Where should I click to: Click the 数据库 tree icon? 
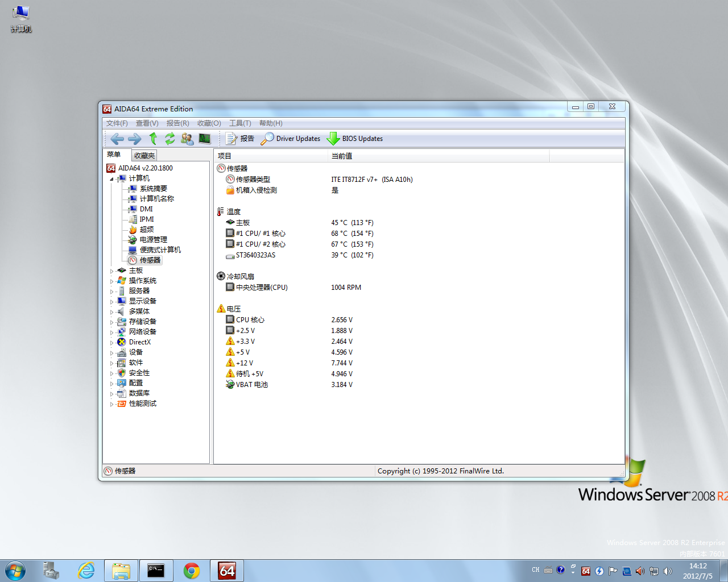coord(122,393)
